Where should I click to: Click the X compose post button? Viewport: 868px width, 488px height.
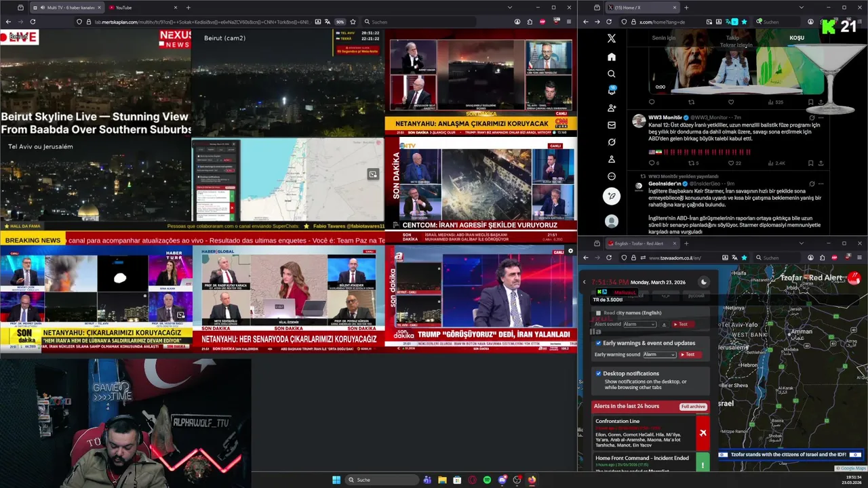click(612, 197)
